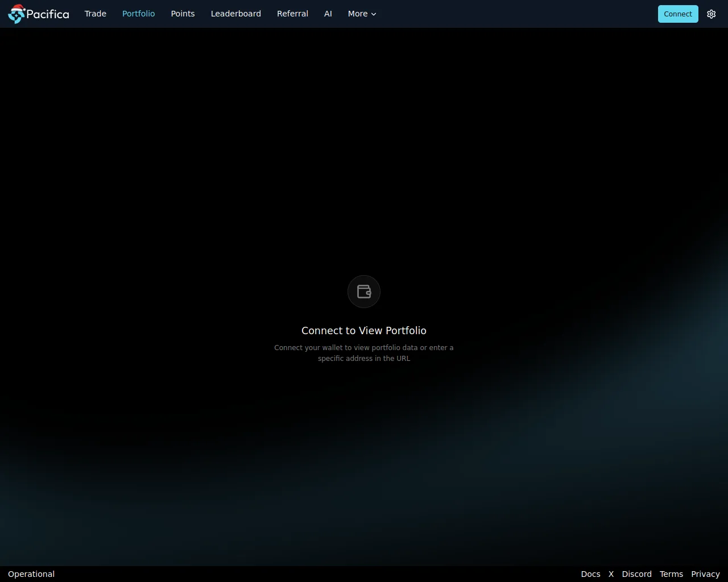Viewport: 728px width, 582px height.
Task: Click the Connect wallet button
Action: (x=678, y=14)
